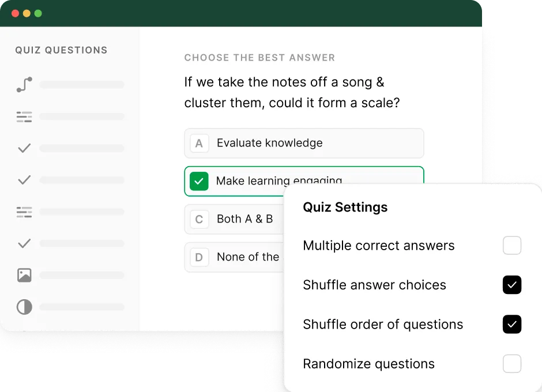The image size is (542, 392).
Task: Select the second list-lines icon in sidebar
Action: point(24,212)
